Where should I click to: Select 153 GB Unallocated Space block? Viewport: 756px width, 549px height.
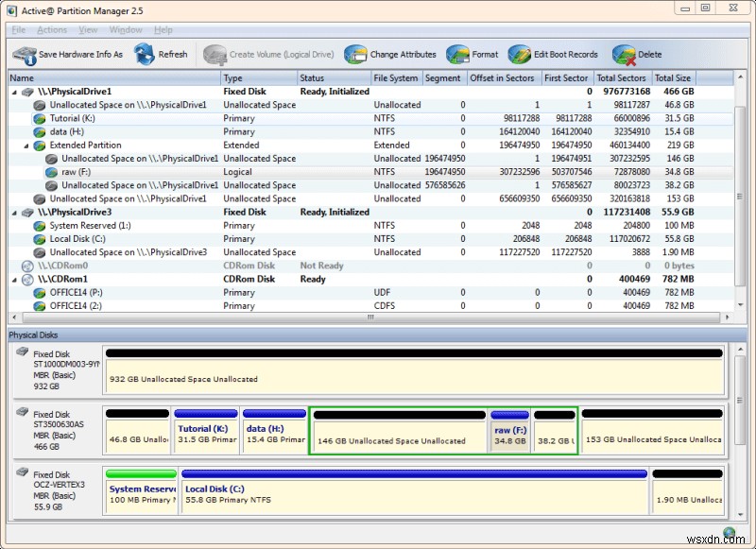click(652, 431)
